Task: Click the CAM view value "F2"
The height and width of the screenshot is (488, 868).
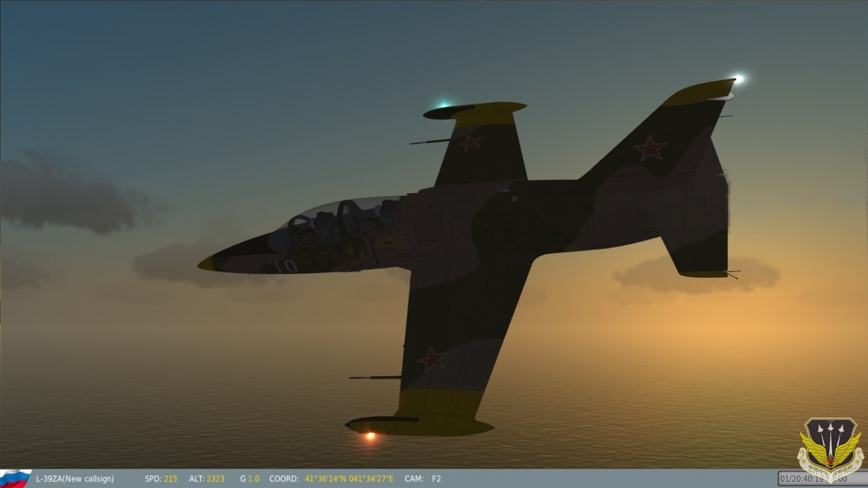Action: [437, 479]
